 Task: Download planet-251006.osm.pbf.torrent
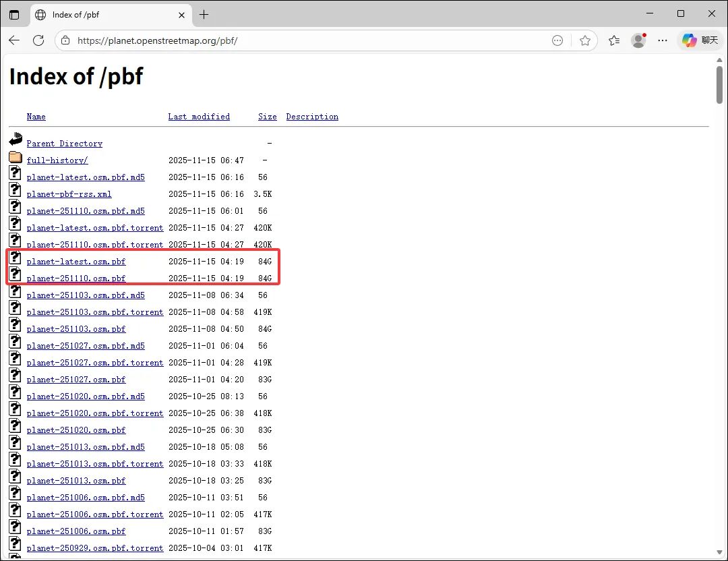coord(95,514)
